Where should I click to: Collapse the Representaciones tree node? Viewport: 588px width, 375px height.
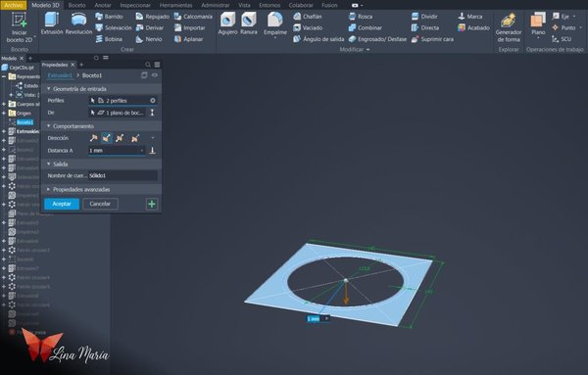[4, 76]
